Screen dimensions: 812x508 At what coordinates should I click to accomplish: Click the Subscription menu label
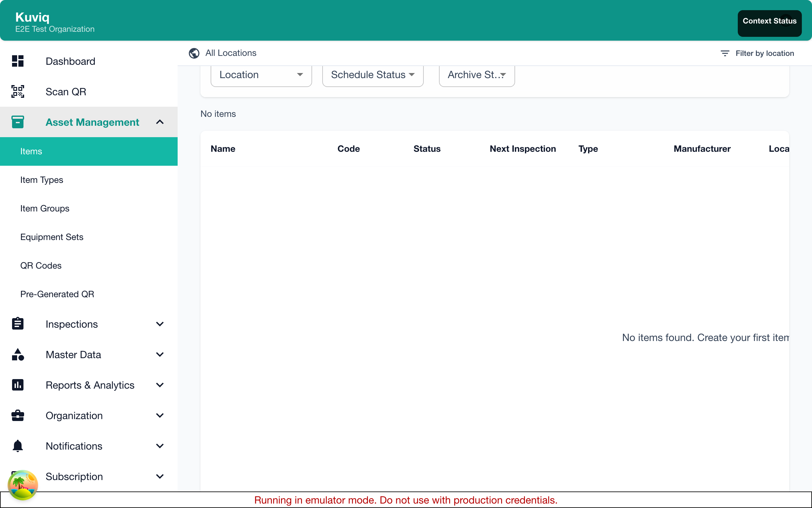(x=74, y=477)
